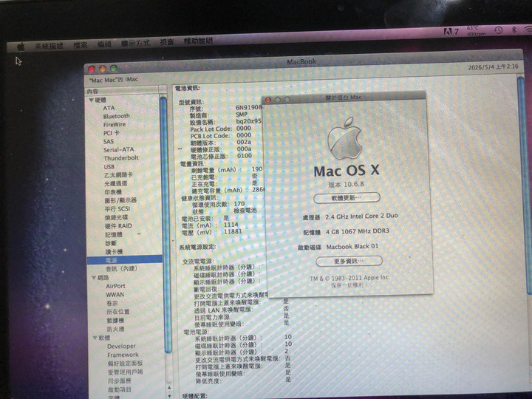Collapse the 軟體 tree section
Screen dimensions: 532x399
click(x=95, y=338)
